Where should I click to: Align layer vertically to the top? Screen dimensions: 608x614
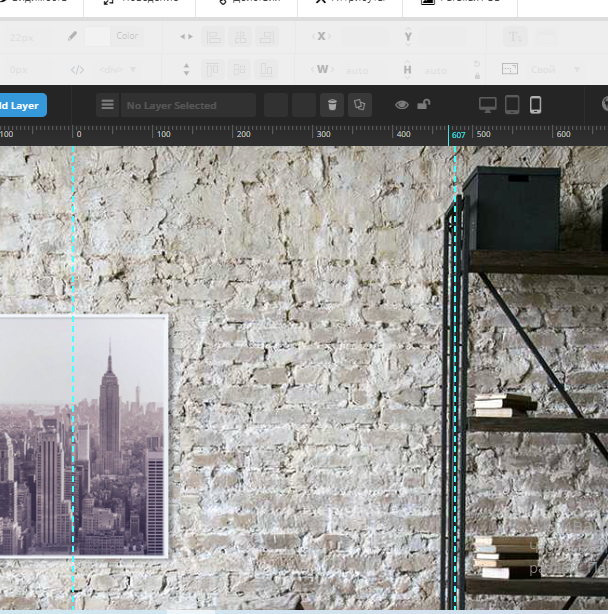[x=213, y=70]
